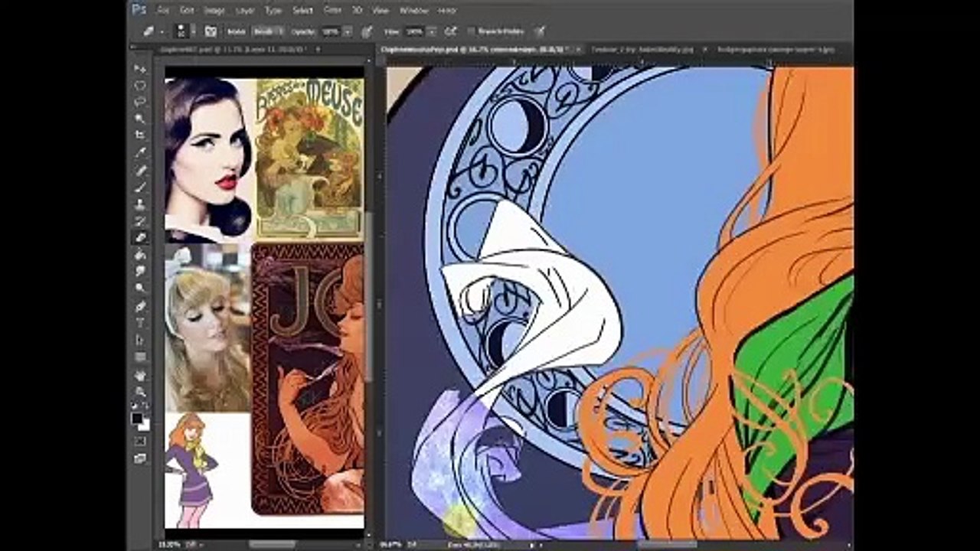Open the Layer menu
Viewport: 980px width, 551px height.
coord(245,11)
